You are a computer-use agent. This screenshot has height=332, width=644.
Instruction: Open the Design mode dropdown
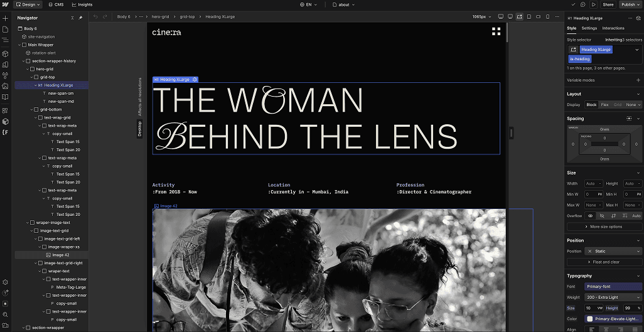28,4
